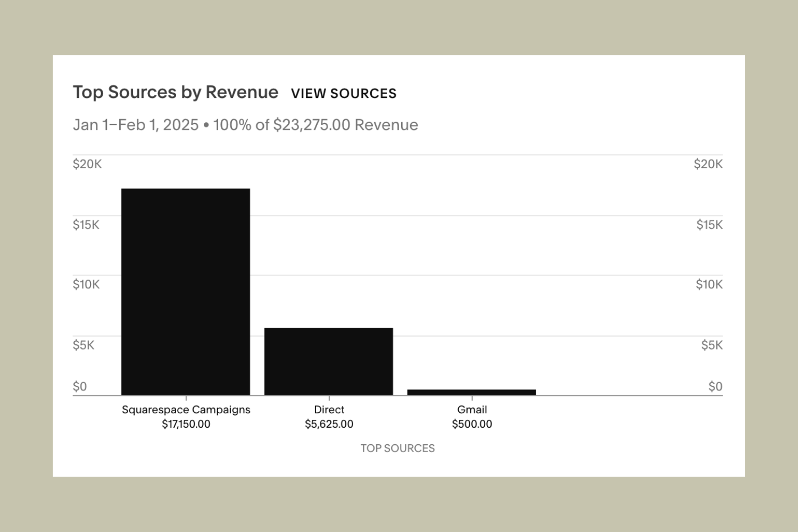Click the $17,150.00 value

pyautogui.click(x=186, y=424)
